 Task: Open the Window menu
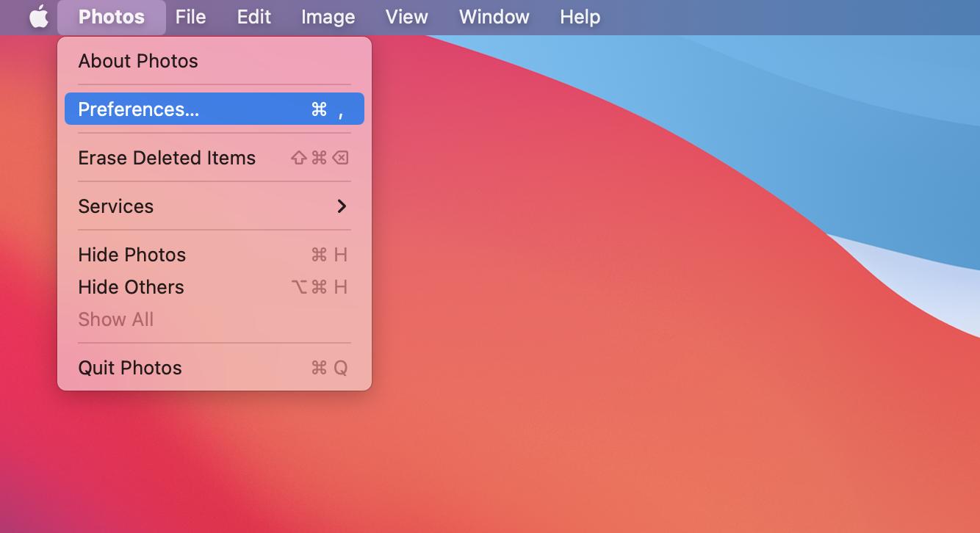coord(494,16)
